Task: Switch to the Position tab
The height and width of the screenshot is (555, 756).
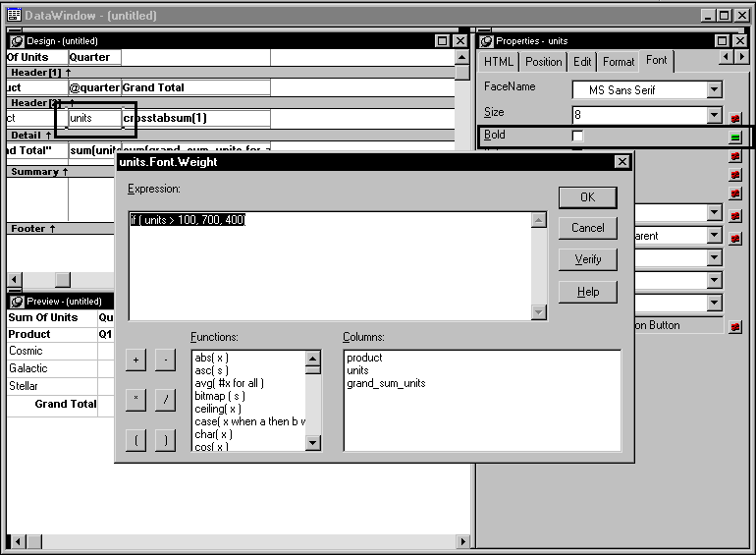Action: [543, 62]
